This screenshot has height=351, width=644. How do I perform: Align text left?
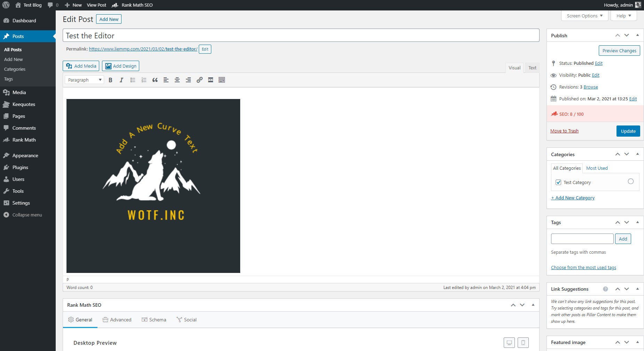(x=166, y=80)
